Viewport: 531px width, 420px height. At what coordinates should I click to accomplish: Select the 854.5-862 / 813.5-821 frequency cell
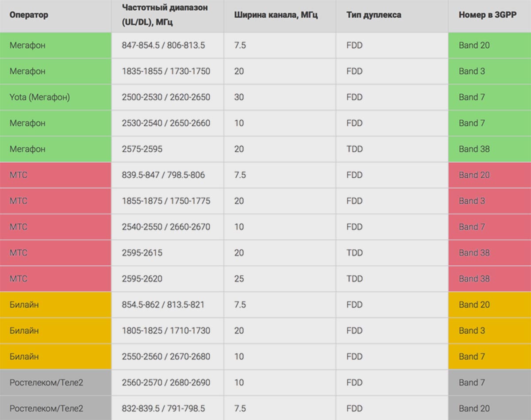pyautogui.click(x=163, y=305)
